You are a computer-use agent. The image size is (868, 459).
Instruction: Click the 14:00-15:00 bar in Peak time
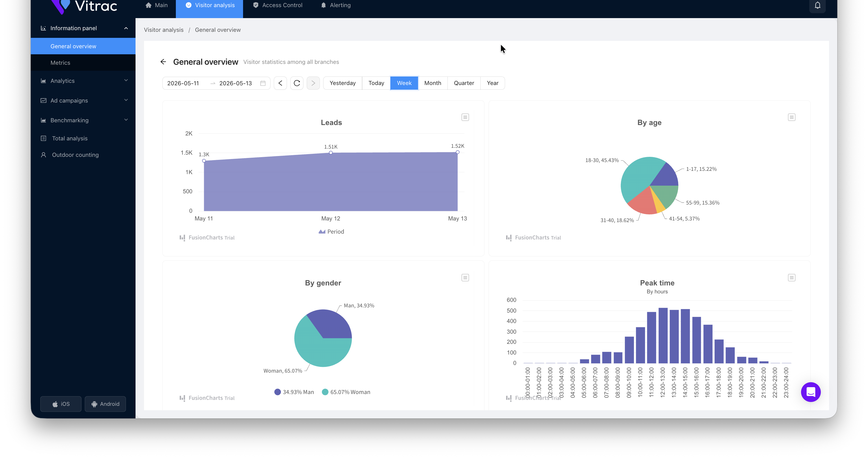pos(685,336)
